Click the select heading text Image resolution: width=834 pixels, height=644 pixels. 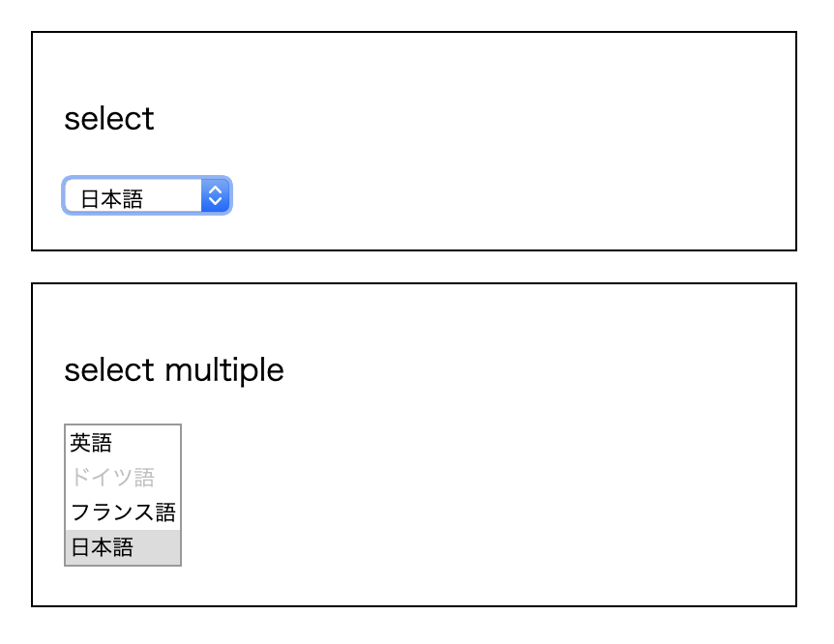pyautogui.click(x=108, y=118)
